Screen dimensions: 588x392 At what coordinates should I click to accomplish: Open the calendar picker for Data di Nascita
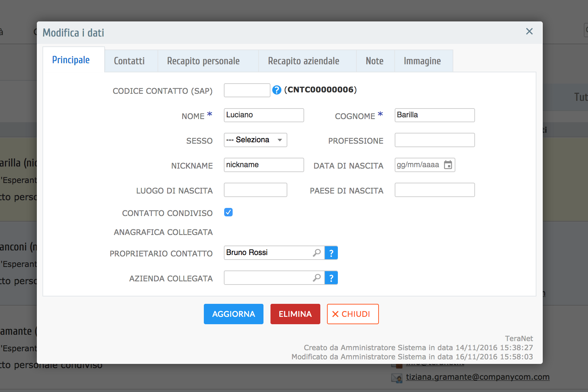[x=448, y=165]
